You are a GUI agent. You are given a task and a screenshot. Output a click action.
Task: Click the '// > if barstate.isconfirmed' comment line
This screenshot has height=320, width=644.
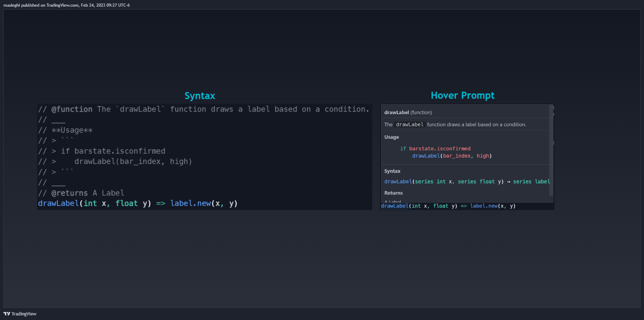101,151
